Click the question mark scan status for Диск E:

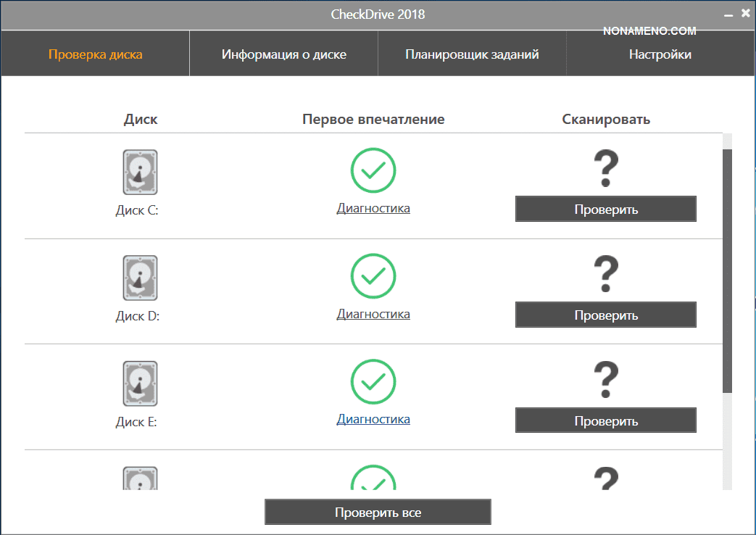pyautogui.click(x=605, y=380)
